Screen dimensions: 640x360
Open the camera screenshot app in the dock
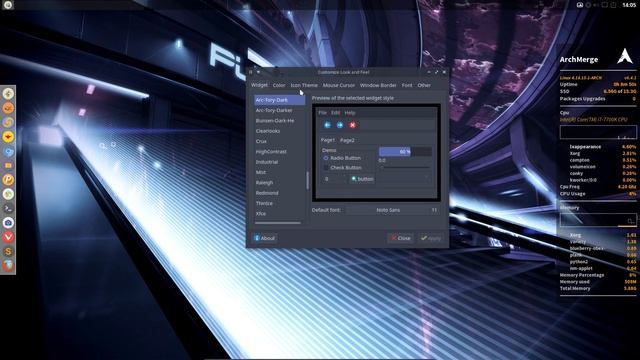pyautogui.click(x=8, y=223)
